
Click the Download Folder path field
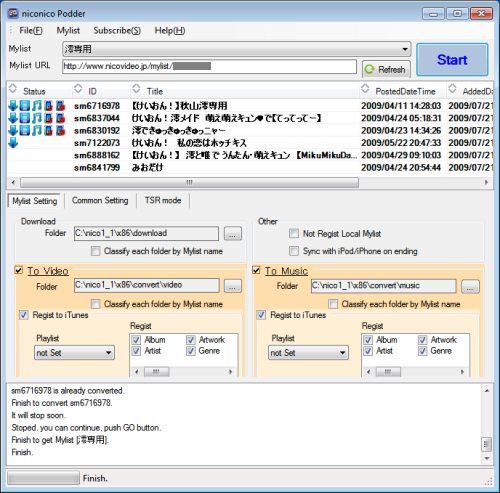coord(146,233)
